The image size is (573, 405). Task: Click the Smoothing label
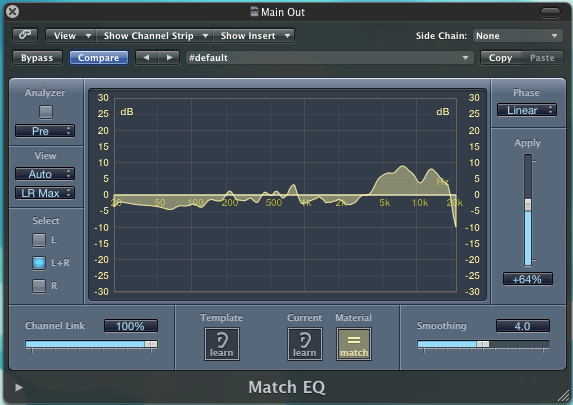point(441,326)
